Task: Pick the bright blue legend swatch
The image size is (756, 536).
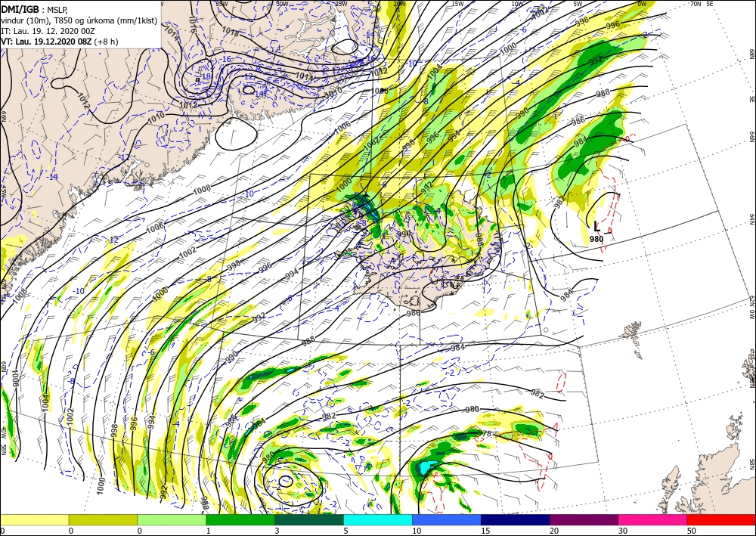Action: [x=447, y=519]
